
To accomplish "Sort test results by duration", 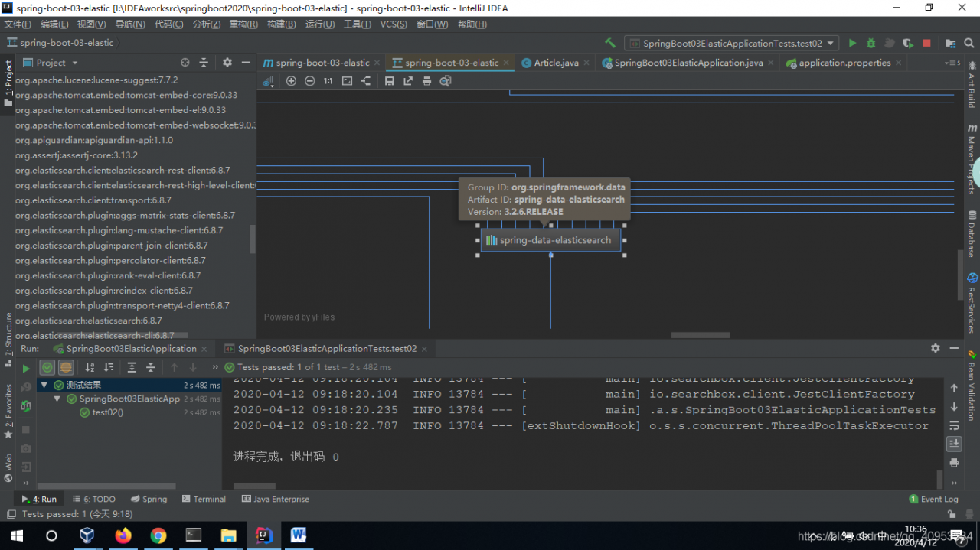I will click(x=109, y=368).
